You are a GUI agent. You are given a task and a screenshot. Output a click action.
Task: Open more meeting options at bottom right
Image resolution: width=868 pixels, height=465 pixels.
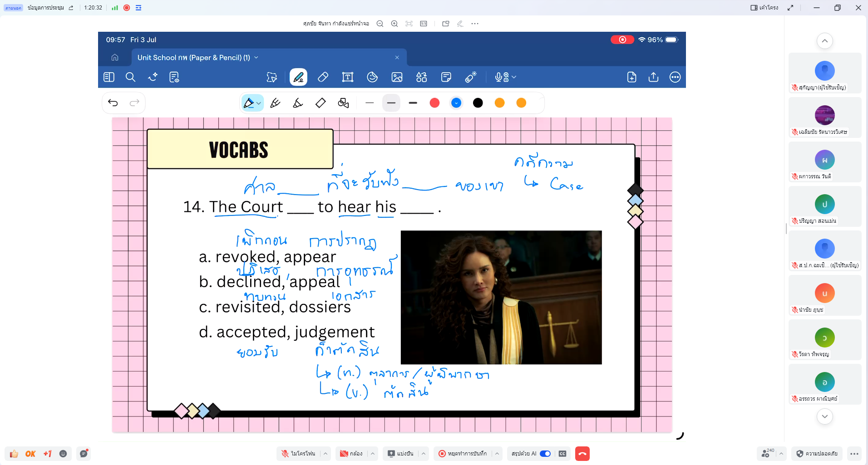[854, 454]
